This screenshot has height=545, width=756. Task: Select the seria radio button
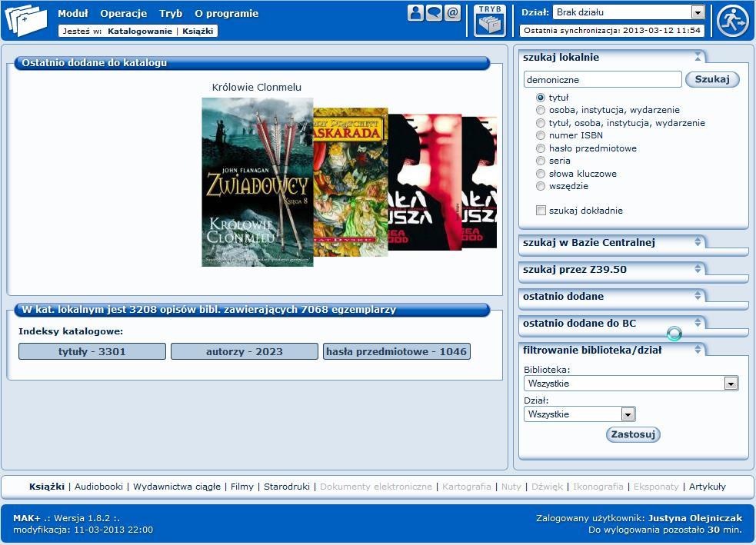[541, 161]
